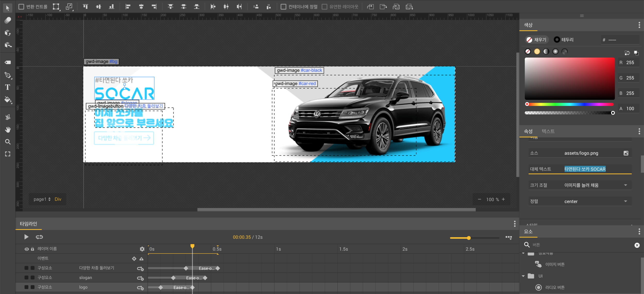Choose the Paint Bucket fill tool
This screenshot has width=644, height=294.
(x=7, y=100)
